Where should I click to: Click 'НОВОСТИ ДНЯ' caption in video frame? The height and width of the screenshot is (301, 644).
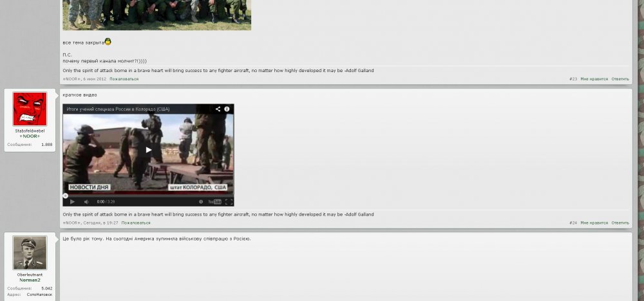click(89, 187)
